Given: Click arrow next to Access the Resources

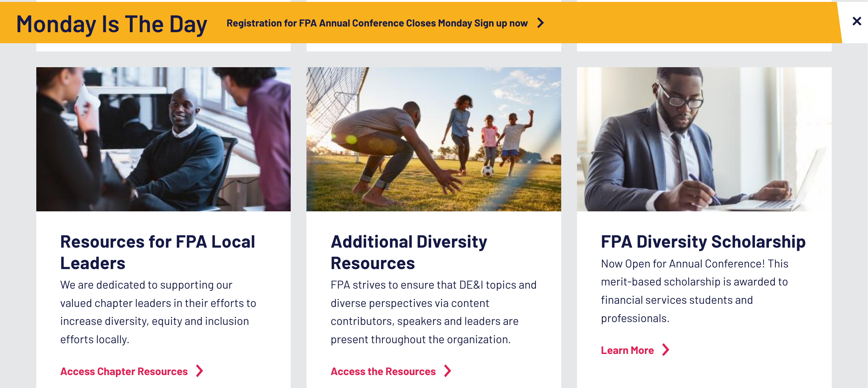Looking at the screenshot, I should (448, 371).
